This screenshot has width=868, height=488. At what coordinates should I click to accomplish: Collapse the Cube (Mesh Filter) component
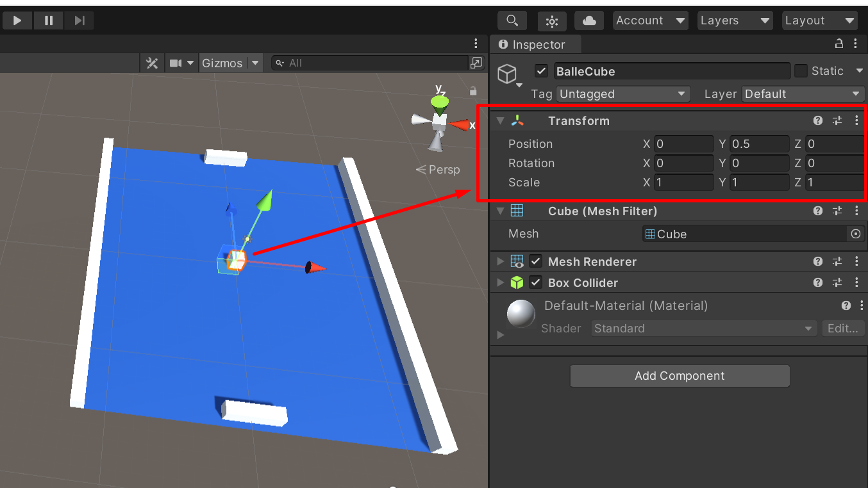(x=501, y=211)
